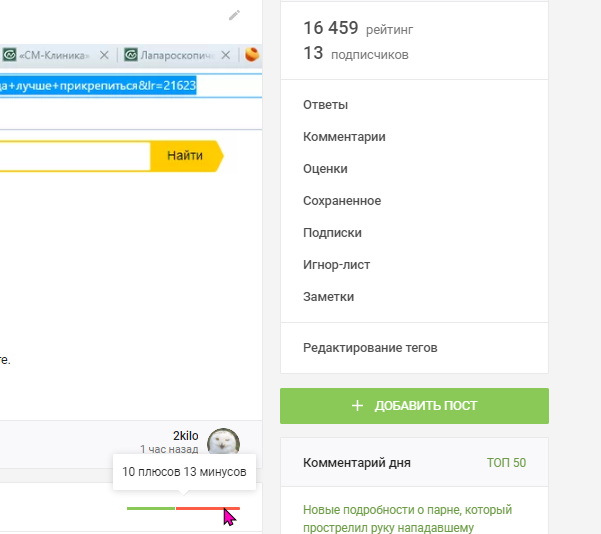Screen dimensions: 601x534
Task: Open Сохраненное posts
Action: click(x=342, y=201)
